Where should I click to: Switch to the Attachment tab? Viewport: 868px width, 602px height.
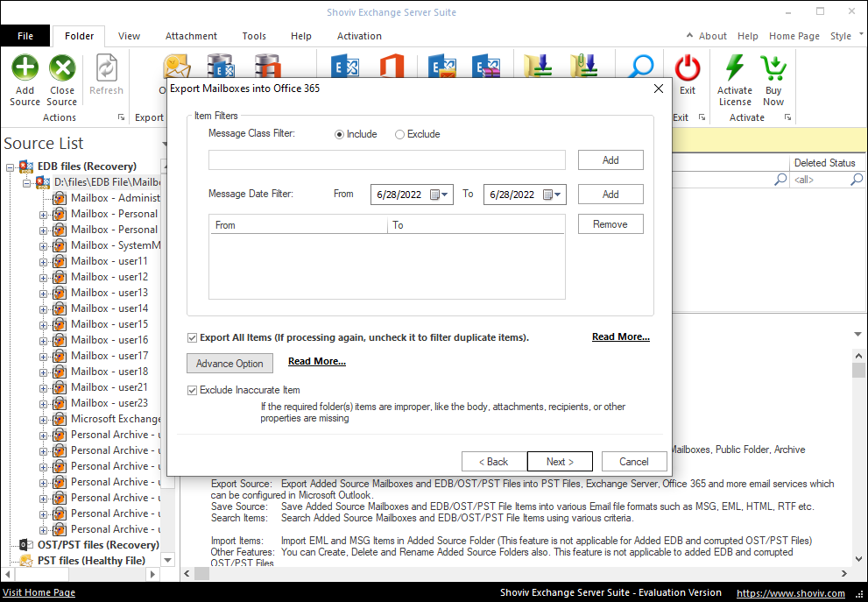click(x=191, y=36)
